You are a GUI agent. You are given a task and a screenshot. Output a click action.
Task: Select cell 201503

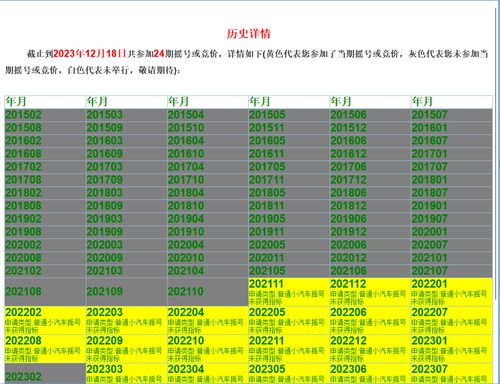click(x=127, y=115)
